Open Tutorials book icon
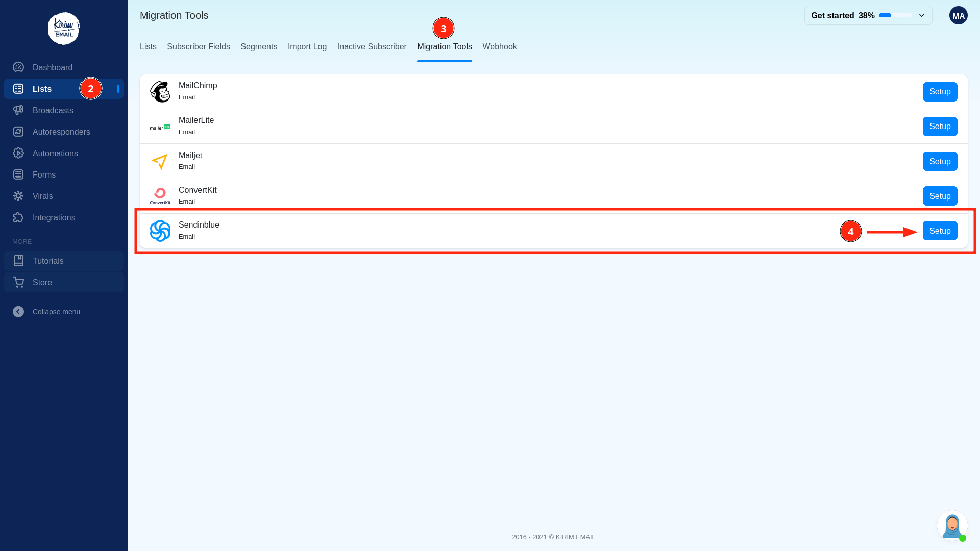This screenshot has height=551, width=980. 18,261
